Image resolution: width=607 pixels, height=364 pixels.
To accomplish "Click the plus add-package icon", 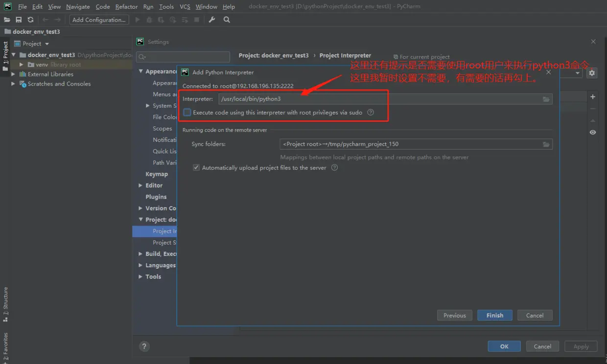I will [593, 97].
